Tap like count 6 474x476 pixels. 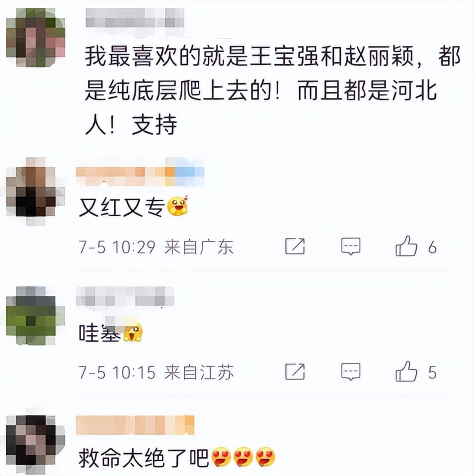[432, 247]
